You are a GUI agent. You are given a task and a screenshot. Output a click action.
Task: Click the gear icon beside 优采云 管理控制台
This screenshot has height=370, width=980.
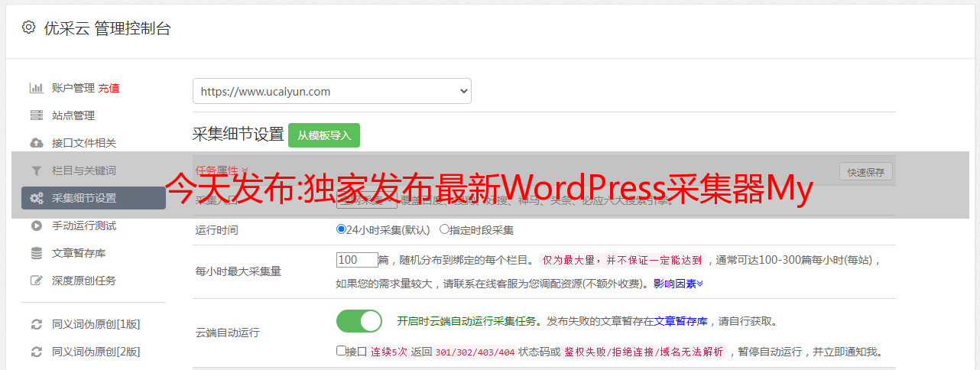(28, 28)
